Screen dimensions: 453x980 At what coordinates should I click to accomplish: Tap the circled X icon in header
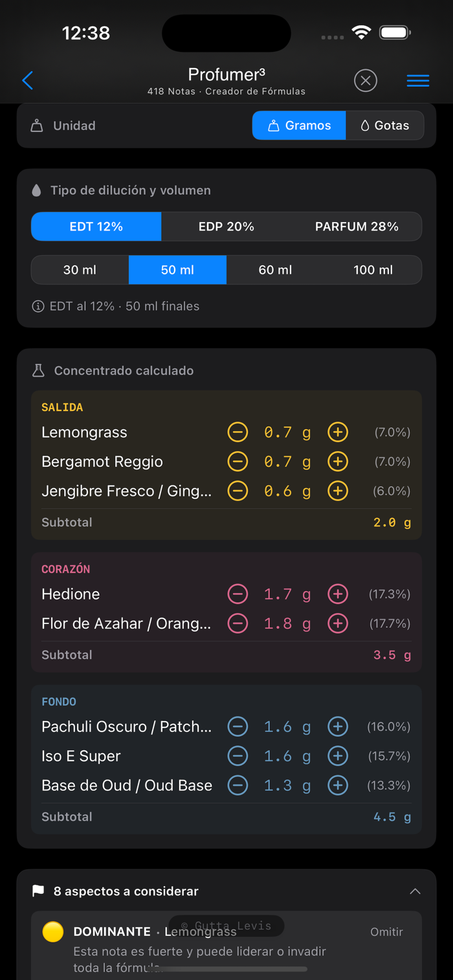tap(366, 81)
